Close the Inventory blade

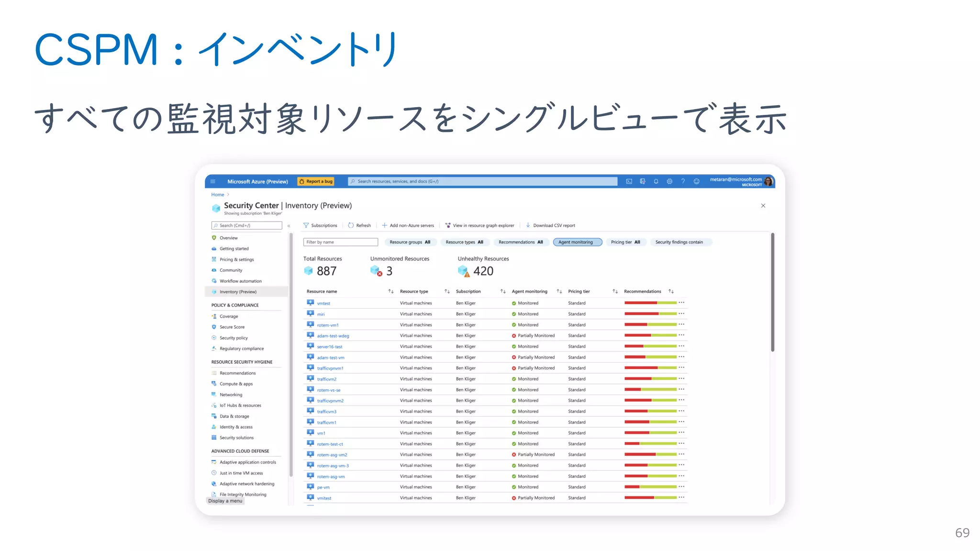pyautogui.click(x=763, y=206)
